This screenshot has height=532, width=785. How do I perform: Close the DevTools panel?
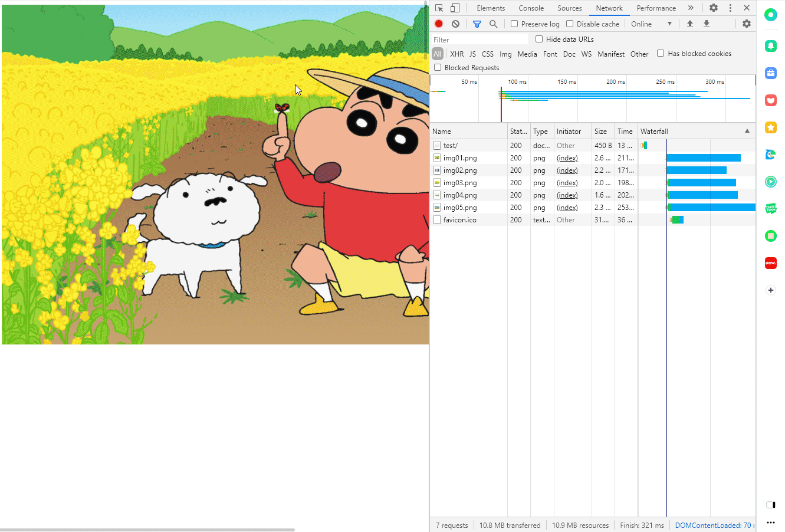click(x=747, y=8)
